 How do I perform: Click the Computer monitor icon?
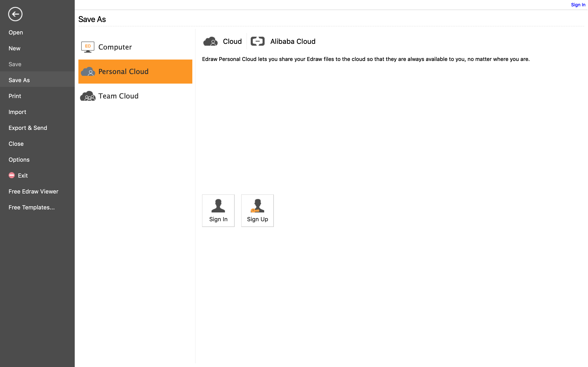click(88, 47)
